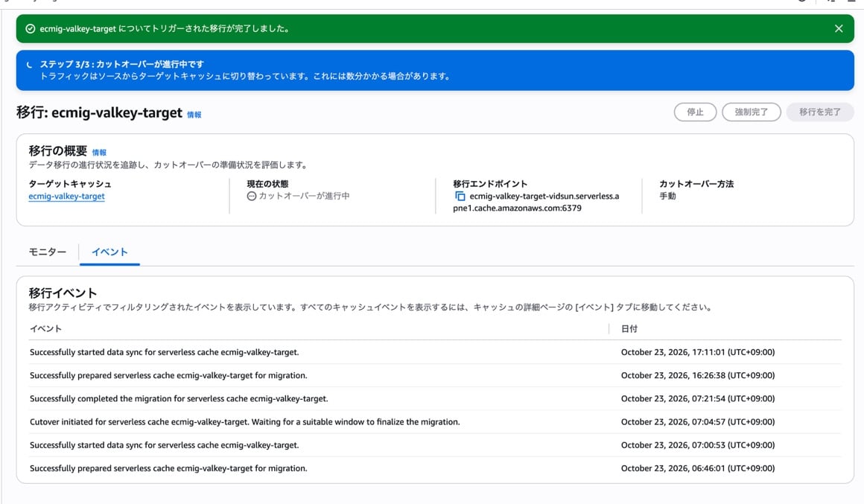The image size is (864, 504).
Task: Click the migration endpoint hostname text
Action: [536, 202]
